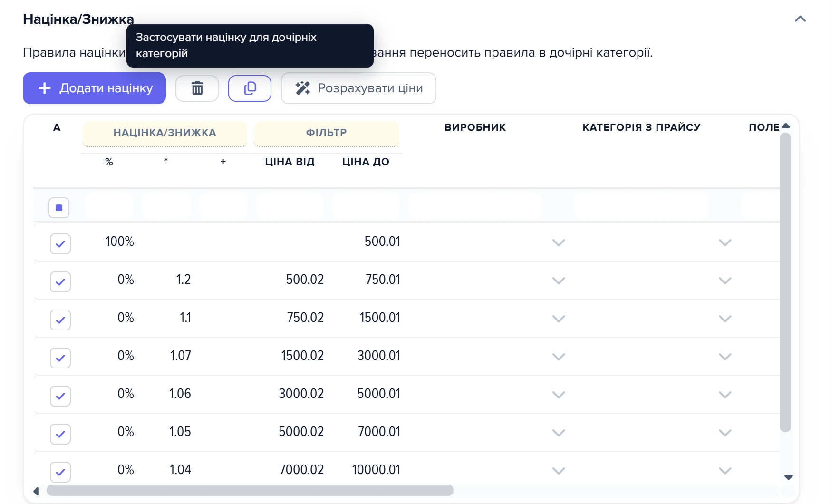Click the 100% markup value cell

pos(120,242)
